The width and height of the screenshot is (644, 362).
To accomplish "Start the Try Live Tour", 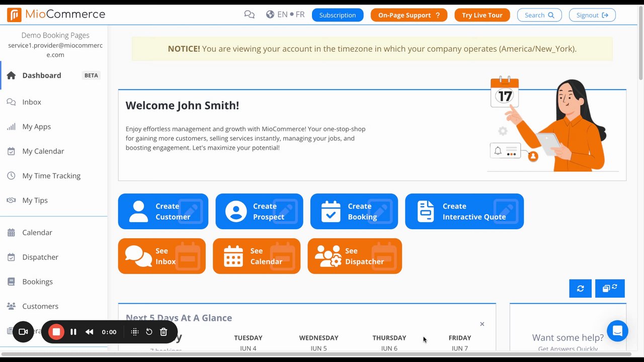I will 482,15.
